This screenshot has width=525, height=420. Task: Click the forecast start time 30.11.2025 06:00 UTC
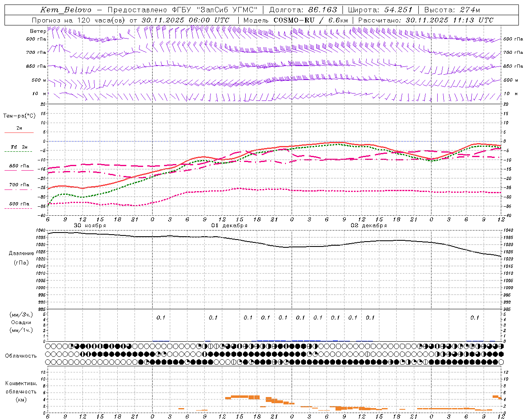click(x=185, y=20)
